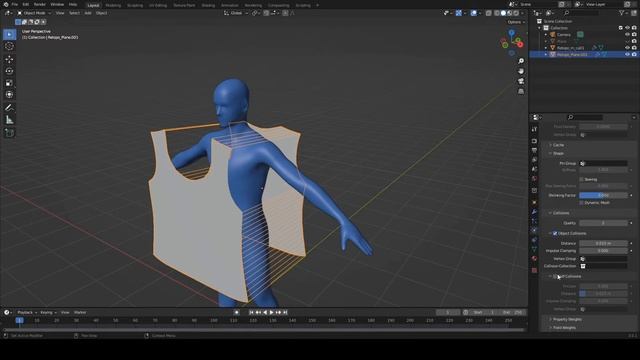Adjust the Shrinking Factor slider
Viewport: 640px width, 360px height.
tap(603, 195)
